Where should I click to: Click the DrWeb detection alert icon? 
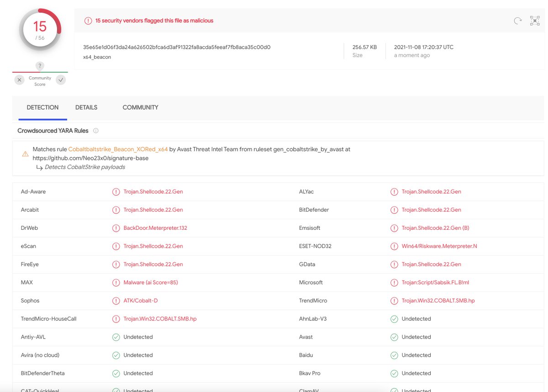[116, 228]
